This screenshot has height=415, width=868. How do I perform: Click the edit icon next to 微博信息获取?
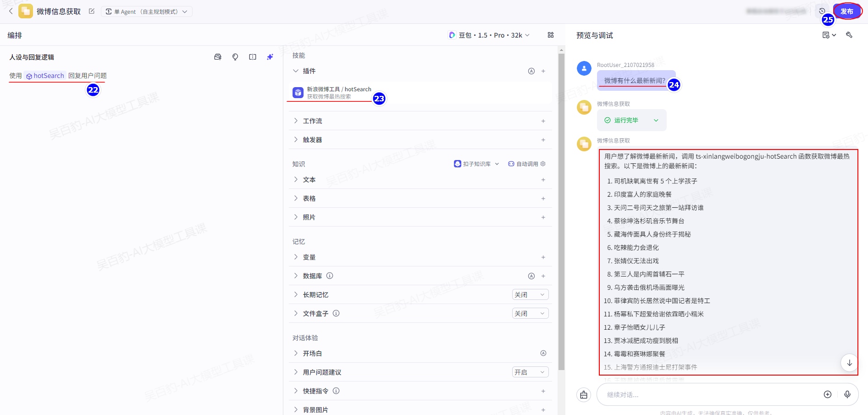click(x=92, y=11)
